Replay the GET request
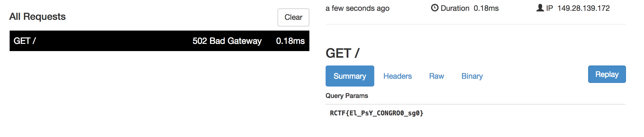644x137 pixels. [607, 74]
